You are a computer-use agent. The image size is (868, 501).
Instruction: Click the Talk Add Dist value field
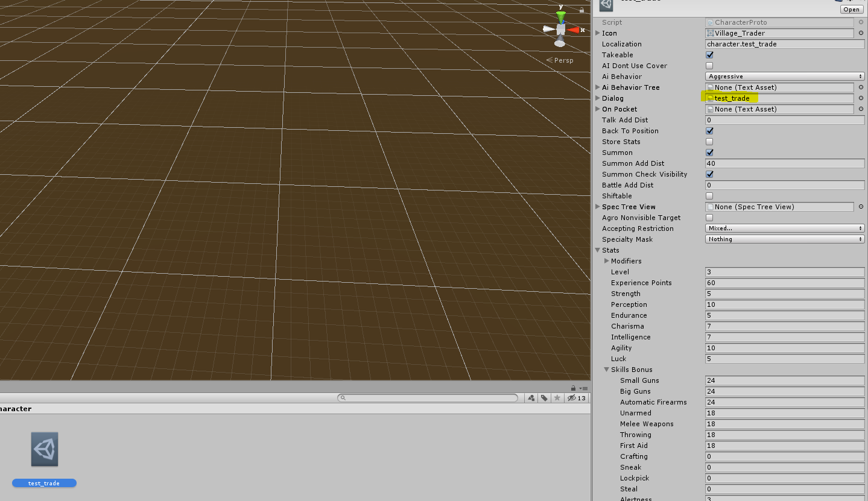pyautogui.click(x=785, y=120)
